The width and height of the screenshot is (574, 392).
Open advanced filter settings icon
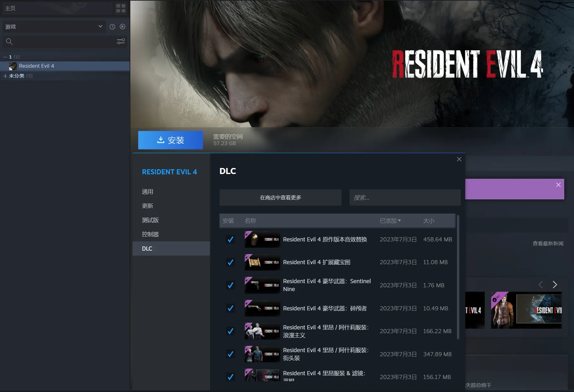(120, 41)
